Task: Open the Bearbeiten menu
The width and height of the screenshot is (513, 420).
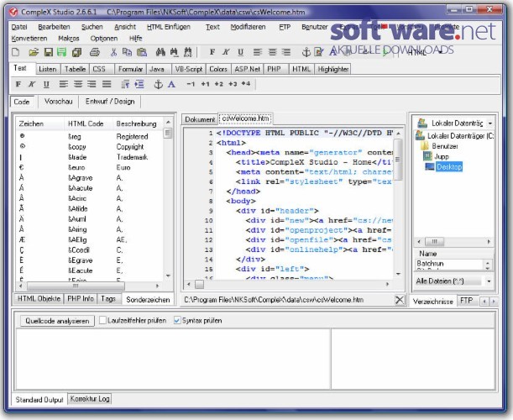Action: [x=54, y=27]
